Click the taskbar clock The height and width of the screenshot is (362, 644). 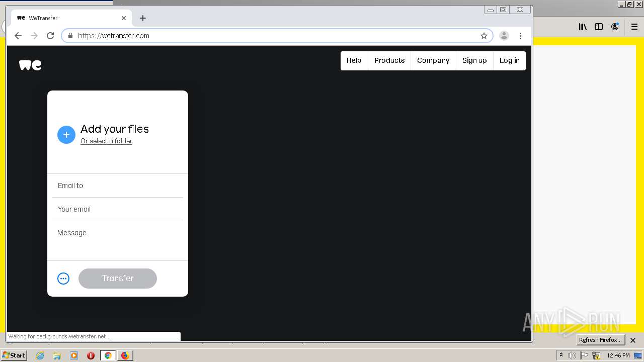(618, 355)
